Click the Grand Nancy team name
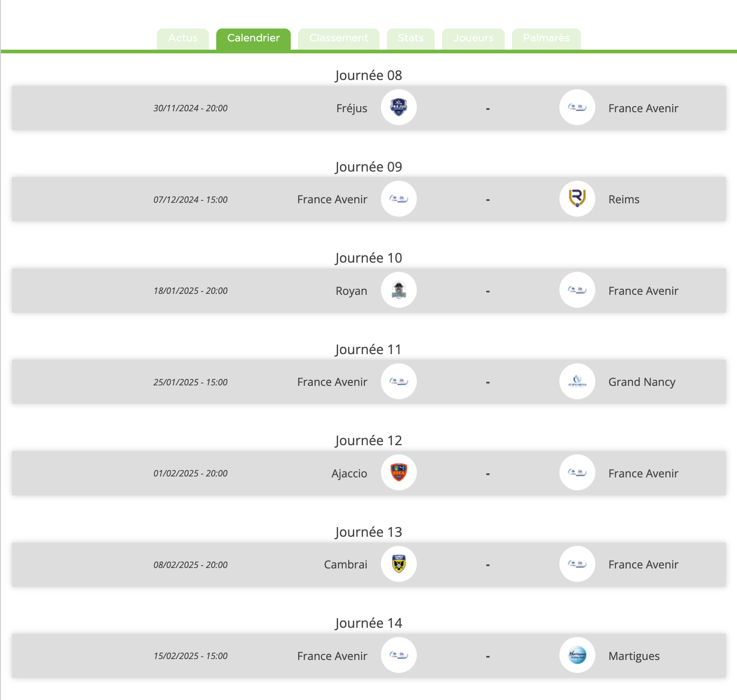 click(642, 382)
